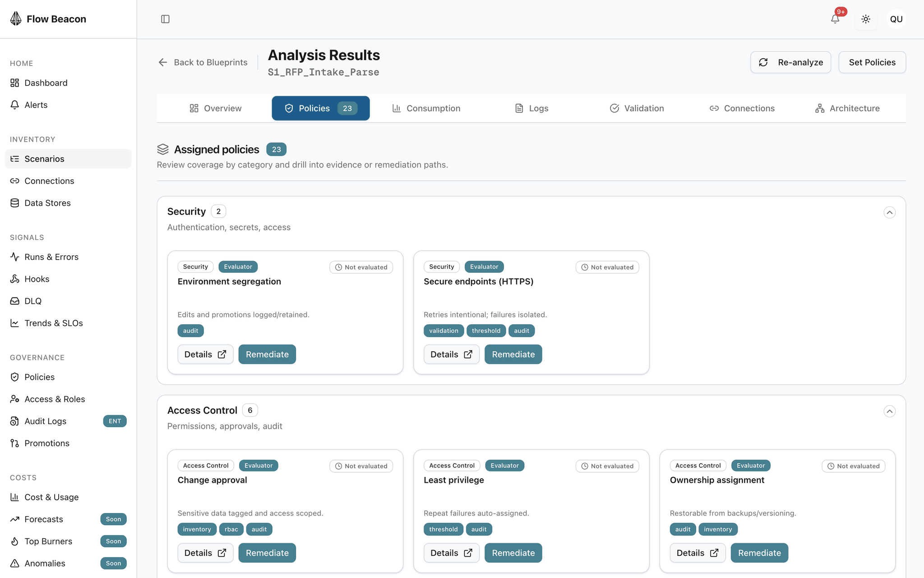
Task: Open the notifications bell
Action: click(835, 19)
